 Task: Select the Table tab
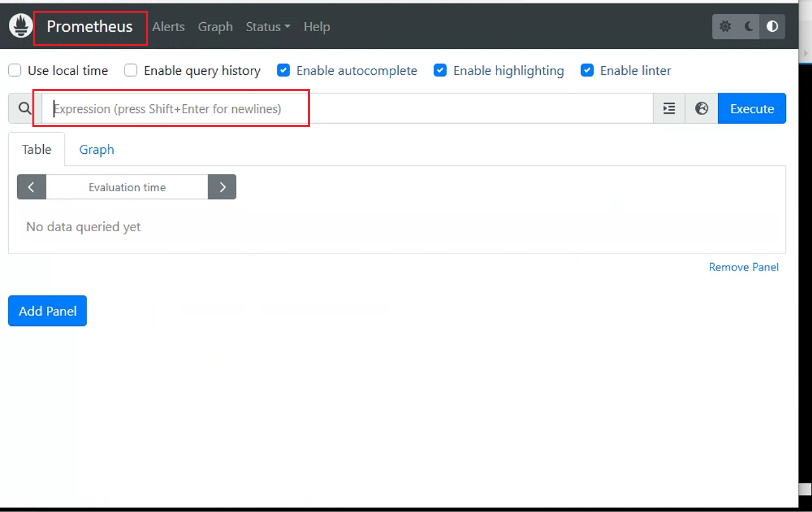click(37, 149)
